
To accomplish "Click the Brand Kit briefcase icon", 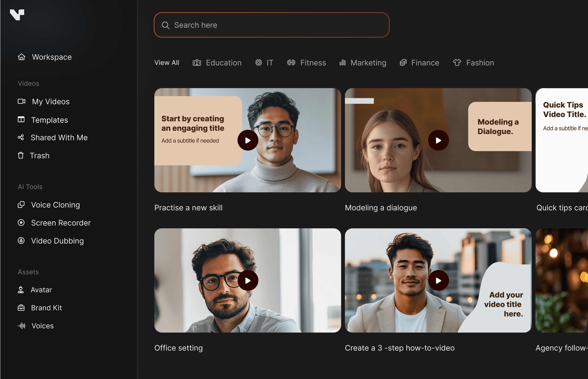I will [21, 308].
